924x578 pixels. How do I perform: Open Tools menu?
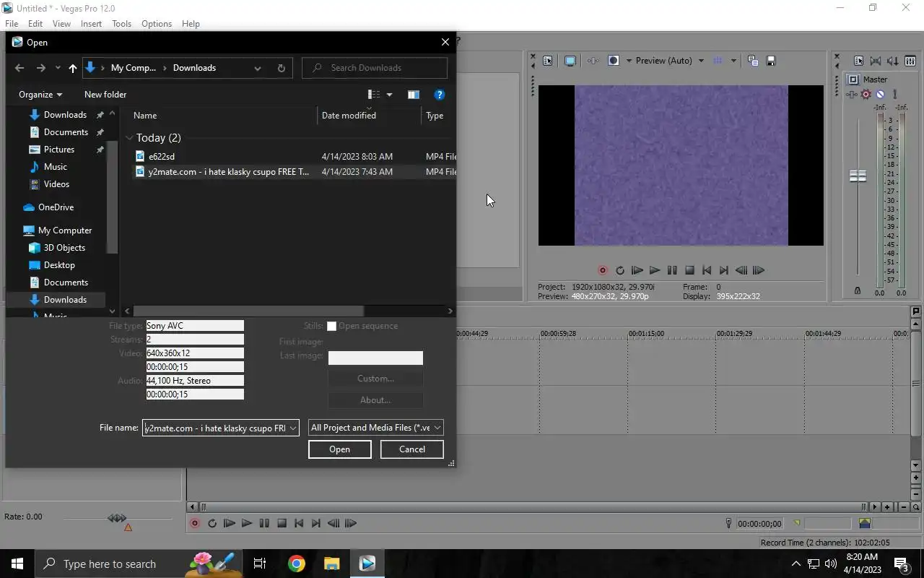point(121,24)
